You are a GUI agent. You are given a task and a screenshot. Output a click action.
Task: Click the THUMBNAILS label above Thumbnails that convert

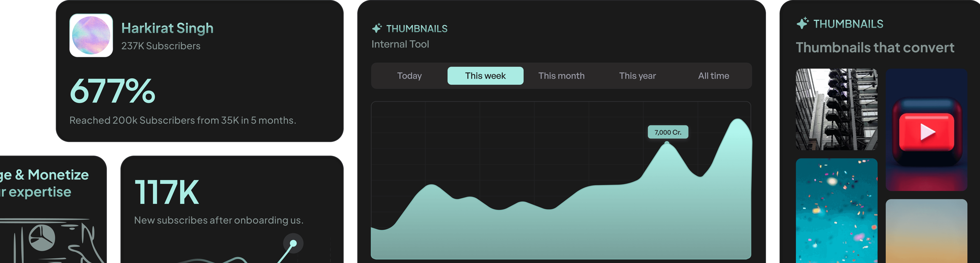[848, 24]
